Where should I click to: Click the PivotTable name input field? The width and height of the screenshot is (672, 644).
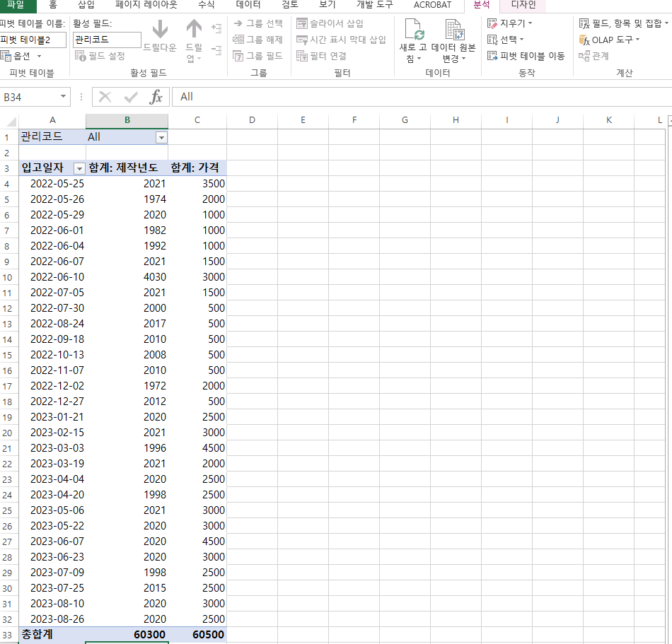(33, 40)
